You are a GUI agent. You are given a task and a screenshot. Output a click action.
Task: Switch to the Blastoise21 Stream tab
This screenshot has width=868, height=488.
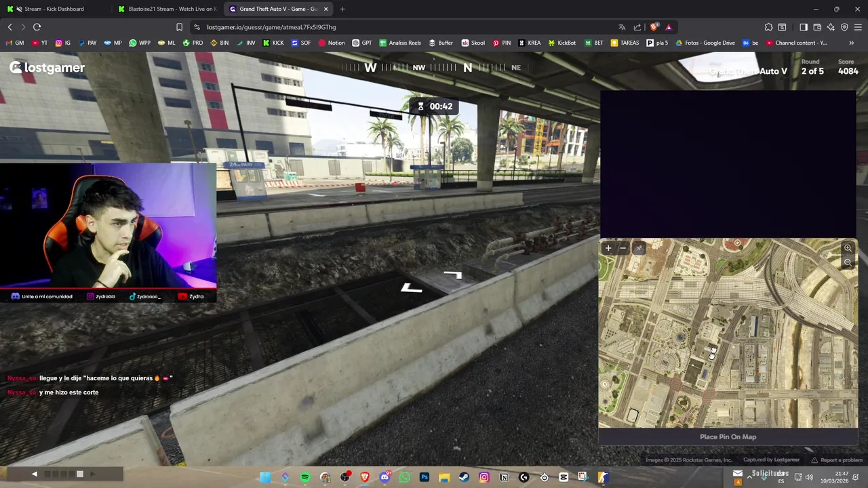[x=166, y=9]
